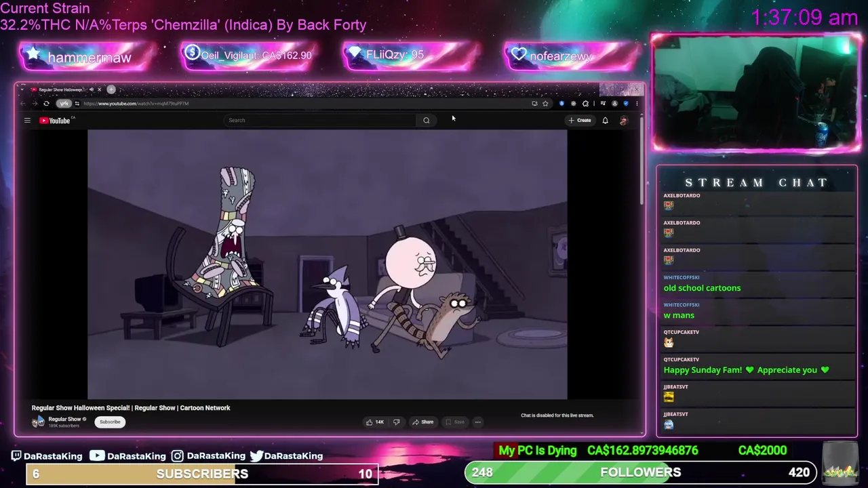Go to YouTube home via logo
The image size is (868, 488).
coord(56,121)
